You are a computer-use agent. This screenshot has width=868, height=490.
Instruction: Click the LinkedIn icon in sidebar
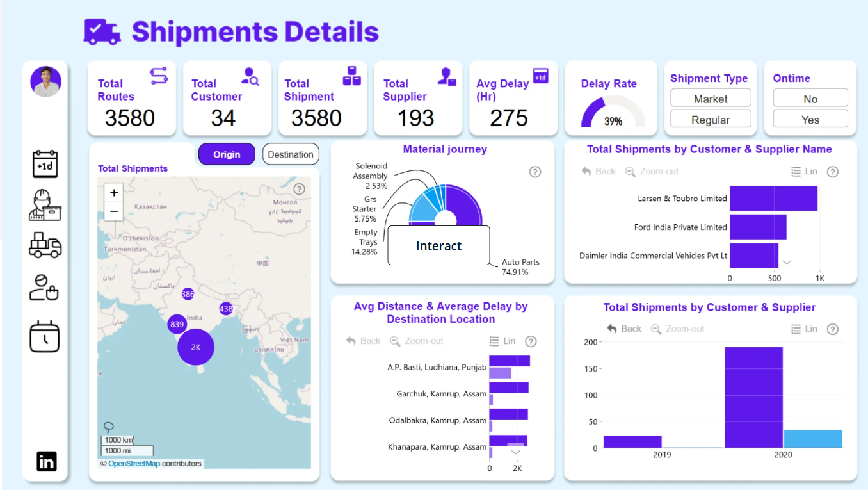46,461
